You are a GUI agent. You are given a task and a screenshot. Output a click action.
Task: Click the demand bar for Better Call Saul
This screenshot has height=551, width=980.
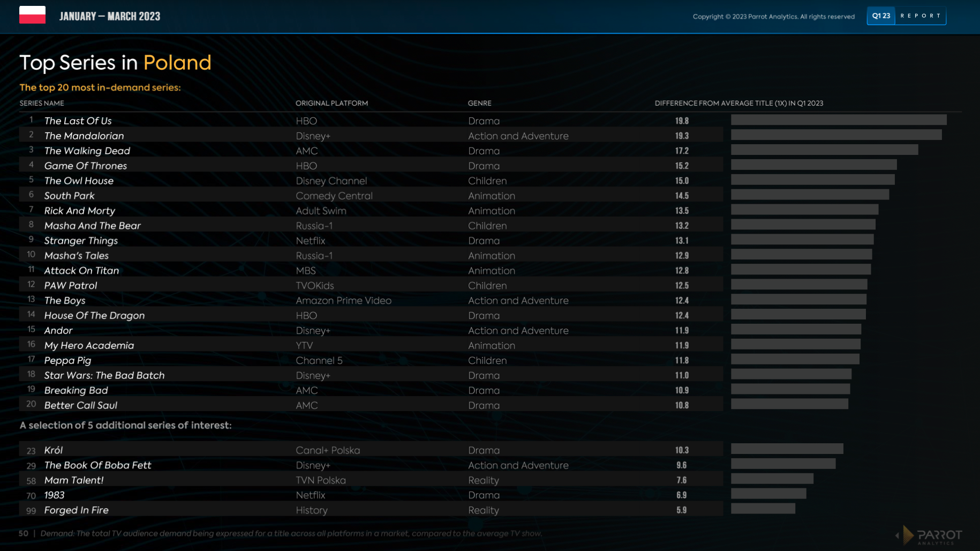pyautogui.click(x=789, y=404)
